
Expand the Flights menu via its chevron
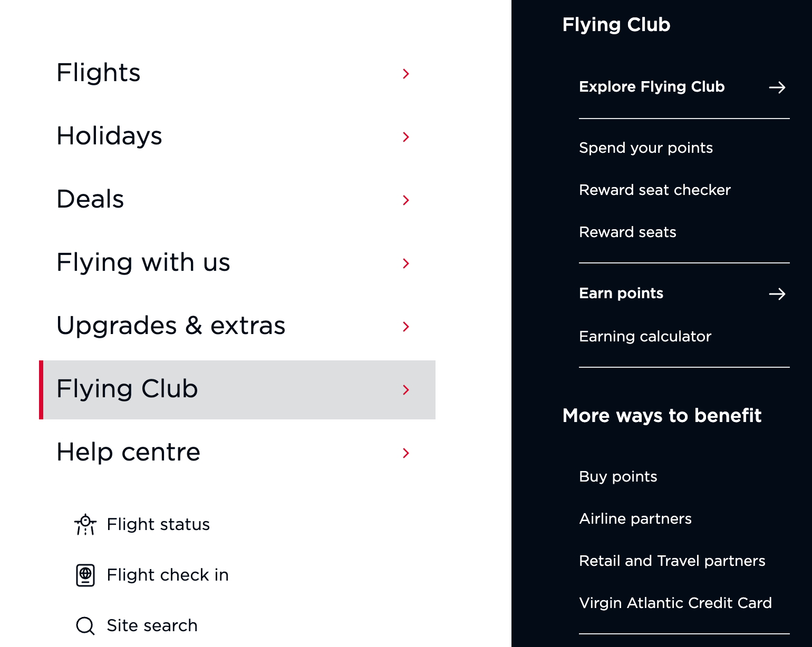406,74
